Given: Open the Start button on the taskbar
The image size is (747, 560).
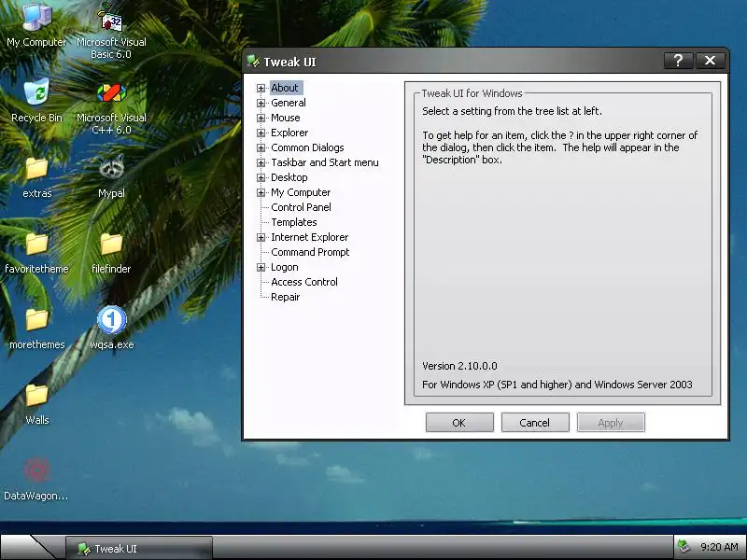Looking at the screenshot, I should point(29,547).
